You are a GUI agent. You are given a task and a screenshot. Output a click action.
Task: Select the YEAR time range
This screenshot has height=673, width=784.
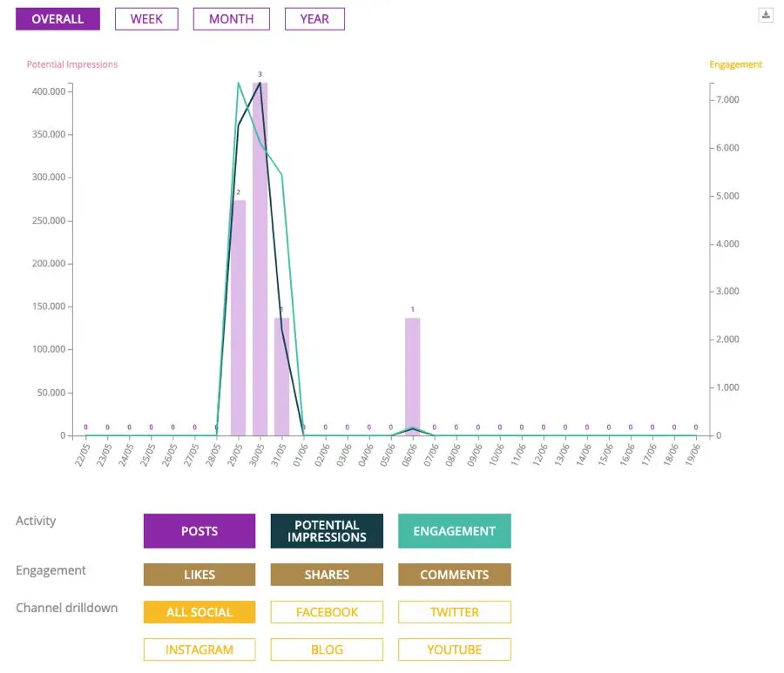click(x=314, y=19)
